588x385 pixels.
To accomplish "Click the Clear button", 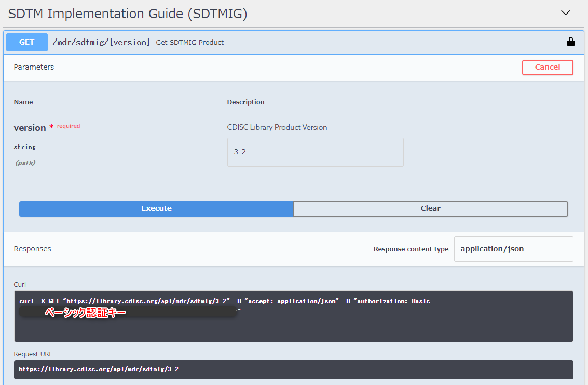I will (x=431, y=208).
